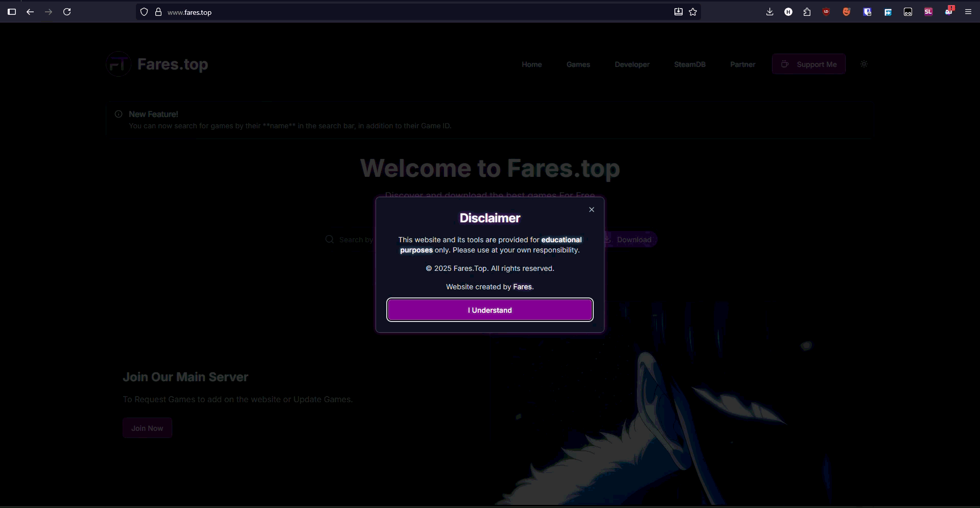The height and width of the screenshot is (508, 980).
Task: Open the Firefox application menu
Action: (968, 12)
